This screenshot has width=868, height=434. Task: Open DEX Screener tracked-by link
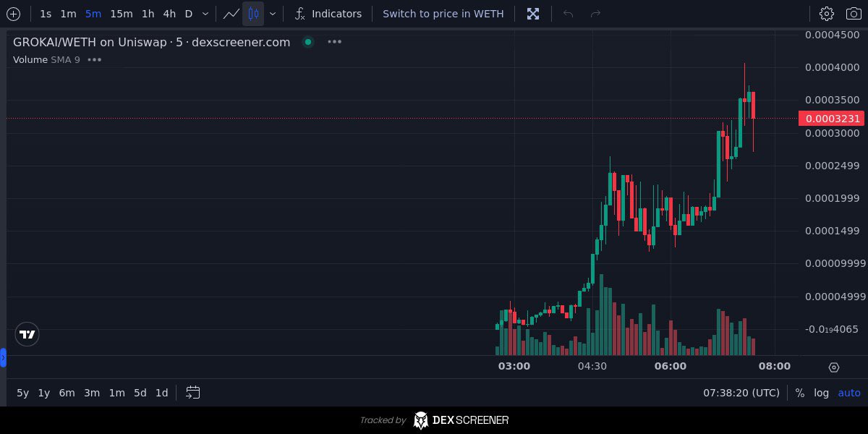click(434, 420)
